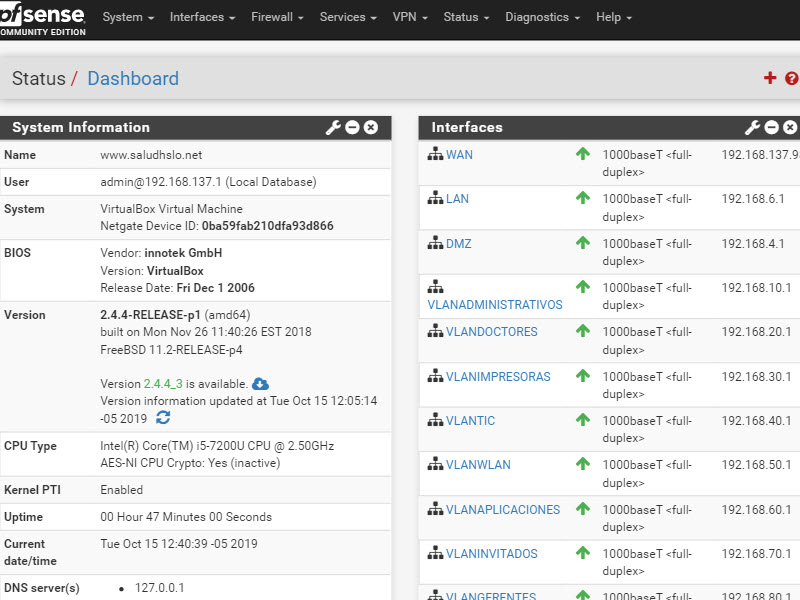Viewport: 800px width, 600px height.
Task: Click the Dashboard breadcrumb link
Action: point(133,79)
